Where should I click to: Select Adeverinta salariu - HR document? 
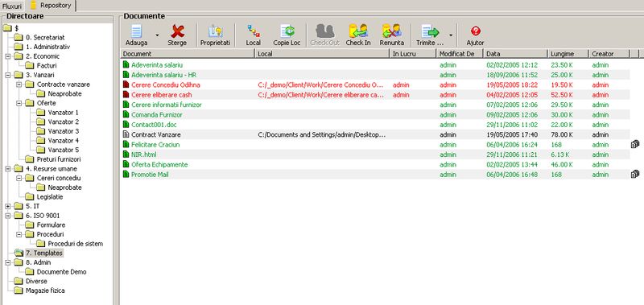163,75
